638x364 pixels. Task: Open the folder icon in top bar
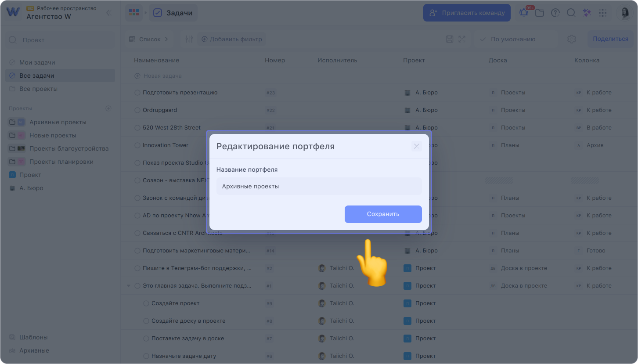pyautogui.click(x=540, y=13)
